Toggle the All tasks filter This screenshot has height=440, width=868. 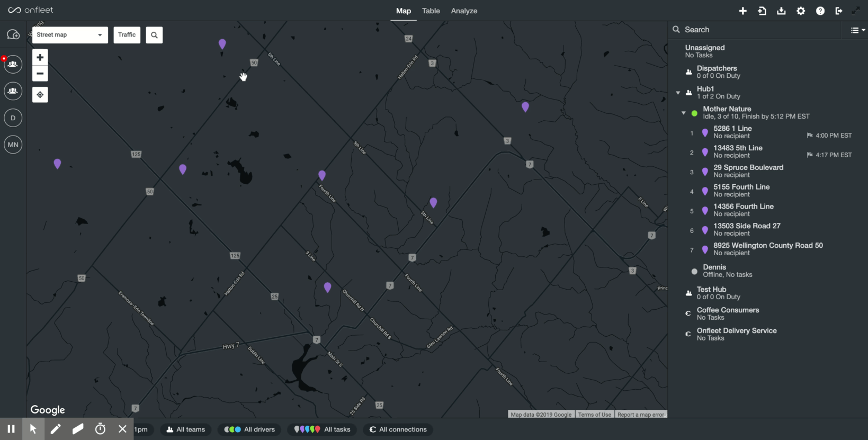coord(323,429)
